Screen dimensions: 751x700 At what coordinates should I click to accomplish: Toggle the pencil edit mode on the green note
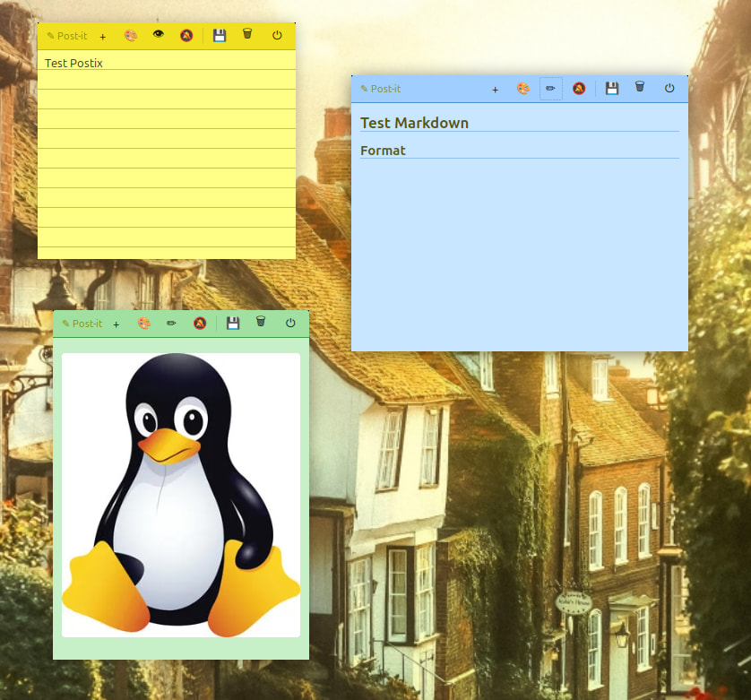pyautogui.click(x=171, y=324)
